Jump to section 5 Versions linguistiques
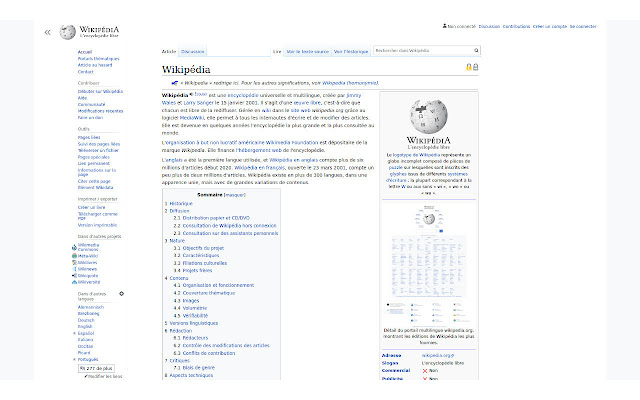 tap(193, 323)
